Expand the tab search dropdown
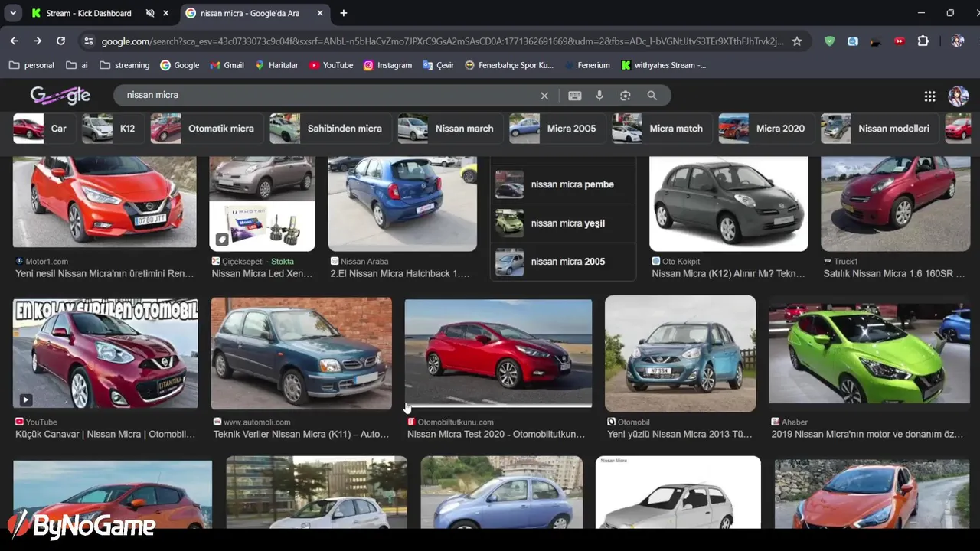Screen dimensions: 980x551 [12, 13]
